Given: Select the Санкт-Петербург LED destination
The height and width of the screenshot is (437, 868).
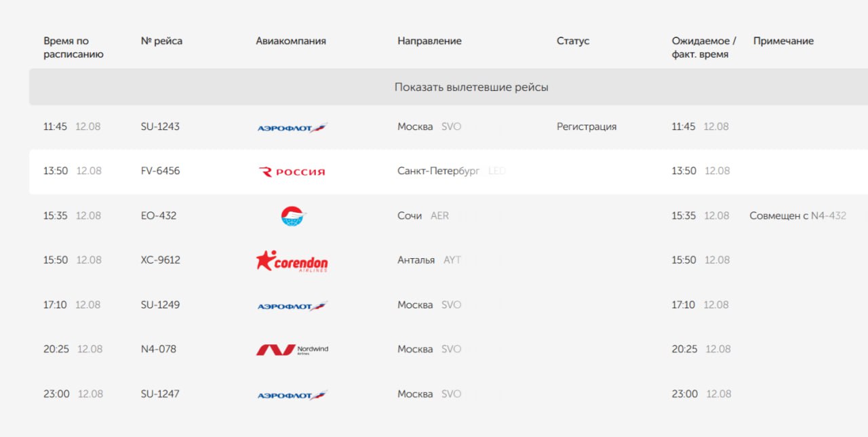Looking at the screenshot, I should 452,171.
